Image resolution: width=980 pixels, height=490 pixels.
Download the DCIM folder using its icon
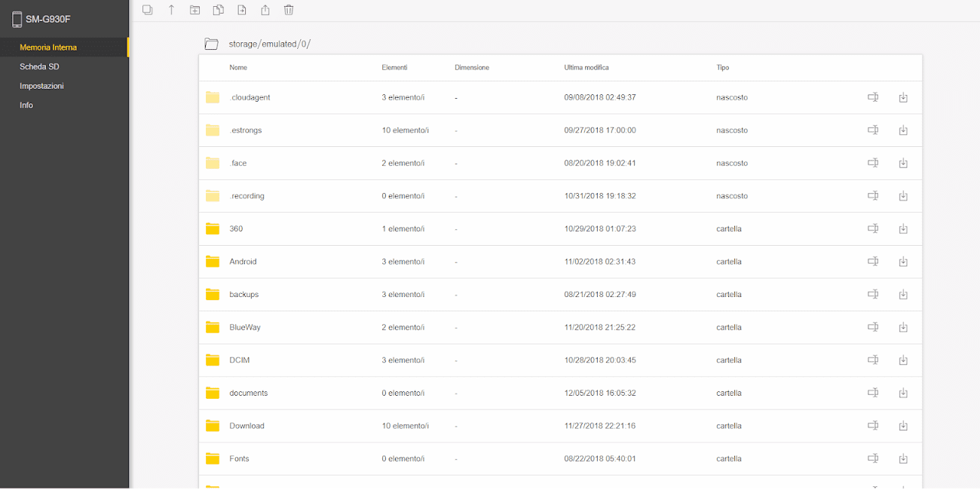tap(903, 360)
